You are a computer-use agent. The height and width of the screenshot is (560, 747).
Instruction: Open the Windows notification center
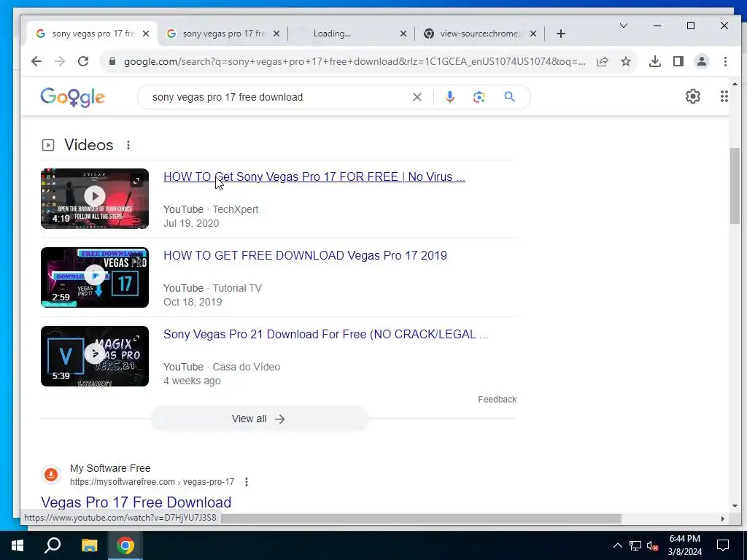723,545
